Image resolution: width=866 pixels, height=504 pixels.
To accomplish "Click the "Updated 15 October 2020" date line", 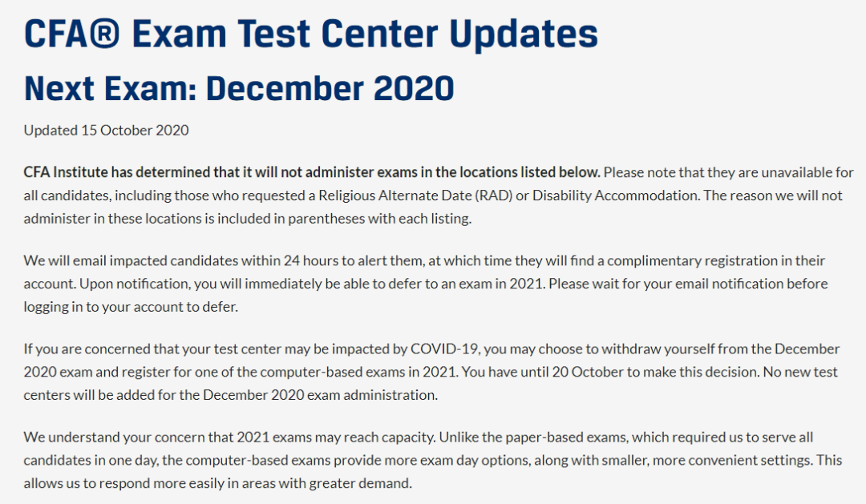I will pyautogui.click(x=106, y=130).
